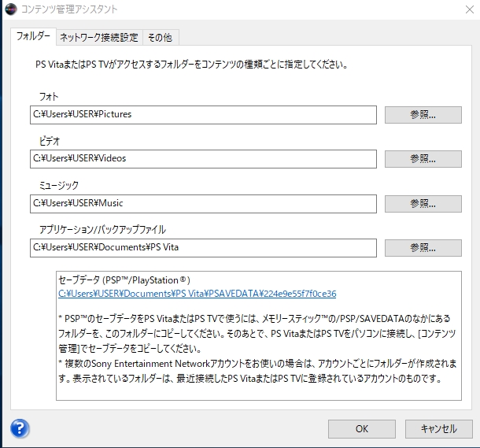Browse for アプリケーション/バックアップファイル folder
Screen dimensions: 480x448
point(423,248)
